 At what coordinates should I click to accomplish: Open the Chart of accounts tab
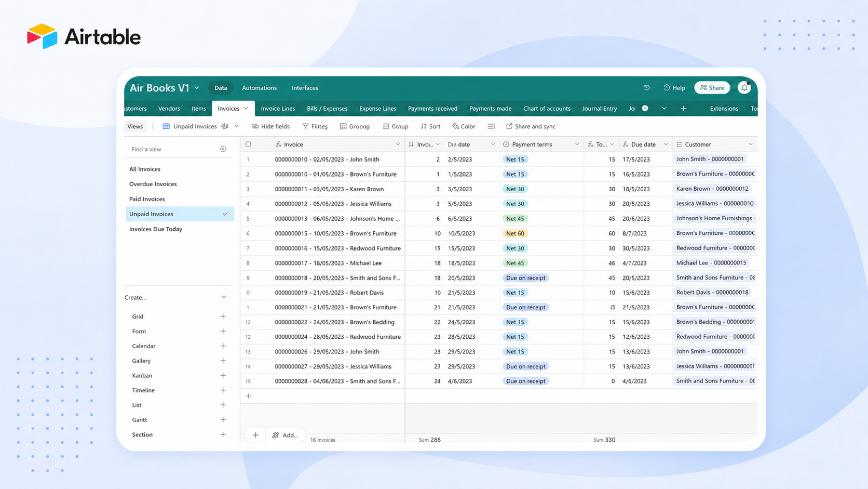(547, 109)
